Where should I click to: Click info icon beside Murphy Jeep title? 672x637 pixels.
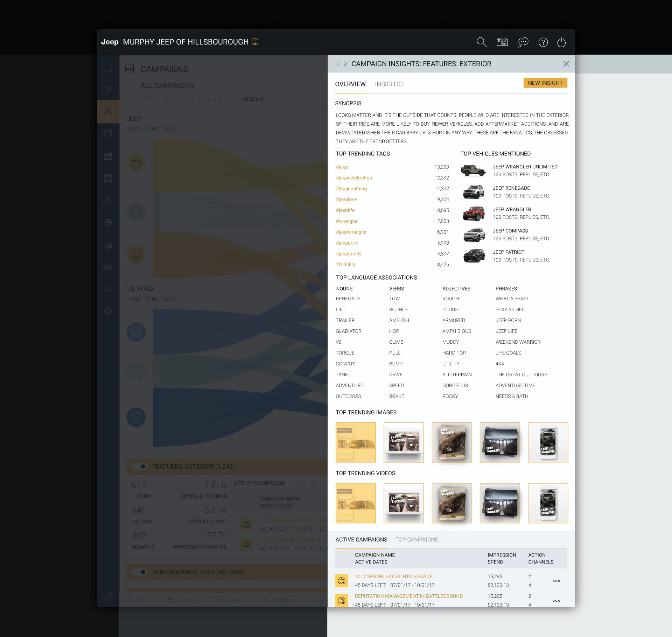pos(255,42)
